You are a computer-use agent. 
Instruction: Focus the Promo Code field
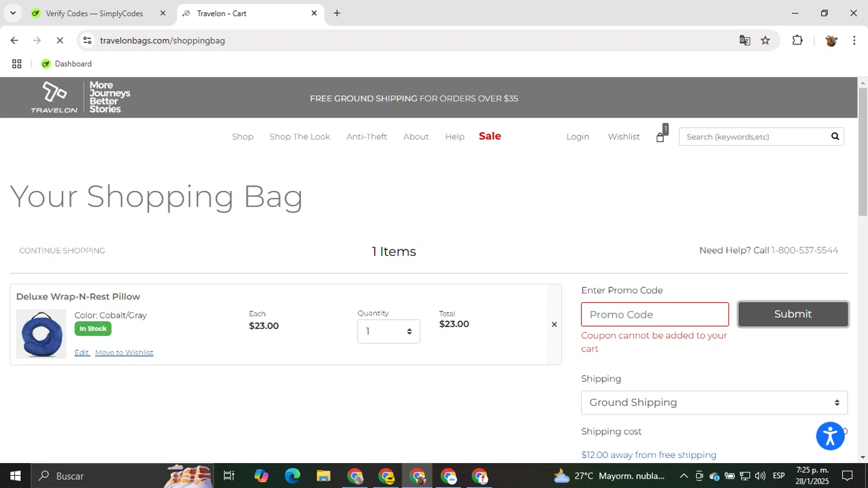[655, 314]
